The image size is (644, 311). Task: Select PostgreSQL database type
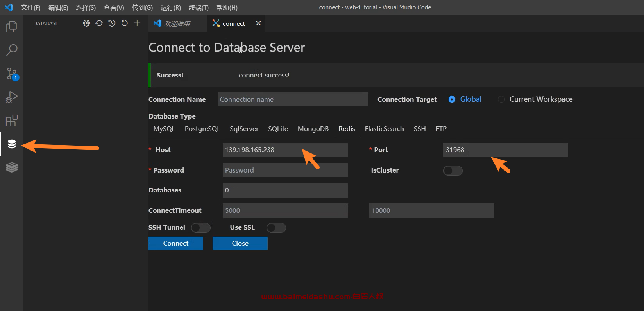click(x=202, y=129)
